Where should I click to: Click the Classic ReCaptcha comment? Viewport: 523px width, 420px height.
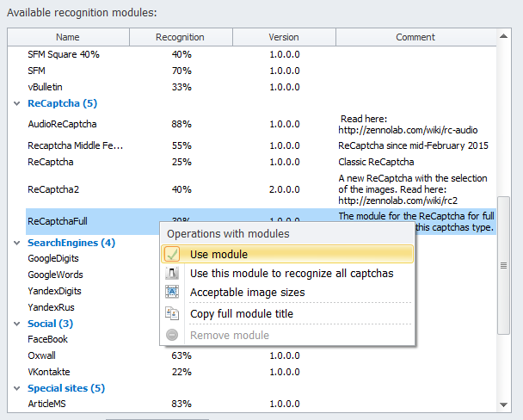click(x=376, y=162)
